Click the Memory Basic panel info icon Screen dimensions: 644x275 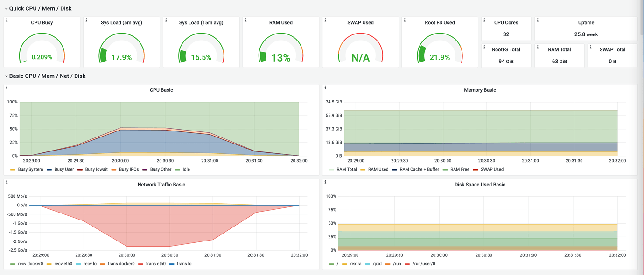[x=325, y=88]
